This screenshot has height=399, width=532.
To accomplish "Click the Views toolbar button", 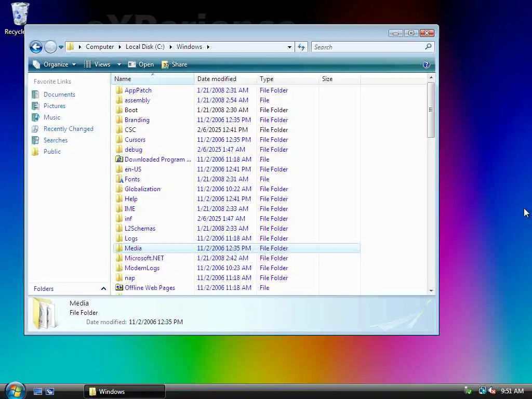I will (x=97, y=64).
